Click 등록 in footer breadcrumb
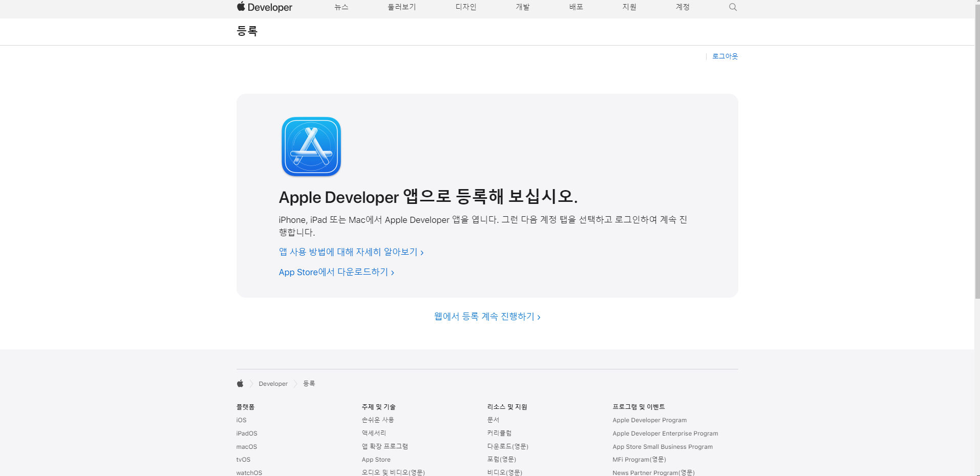 309,383
